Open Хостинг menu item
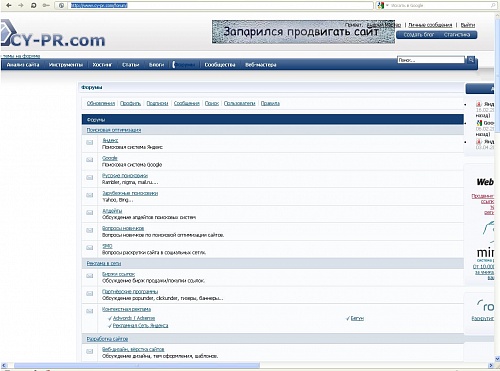This screenshot has height=371, width=500. (102, 65)
